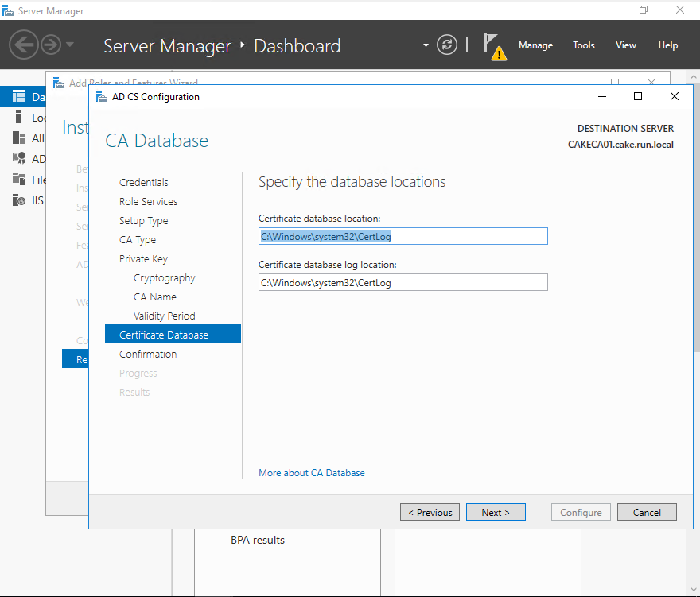Open the Tools menu

[x=584, y=45]
